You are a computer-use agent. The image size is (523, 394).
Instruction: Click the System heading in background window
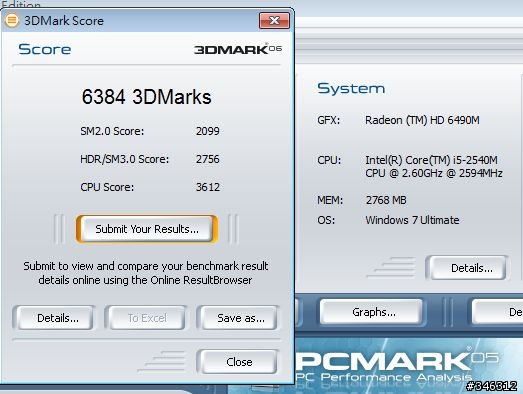pyautogui.click(x=351, y=88)
